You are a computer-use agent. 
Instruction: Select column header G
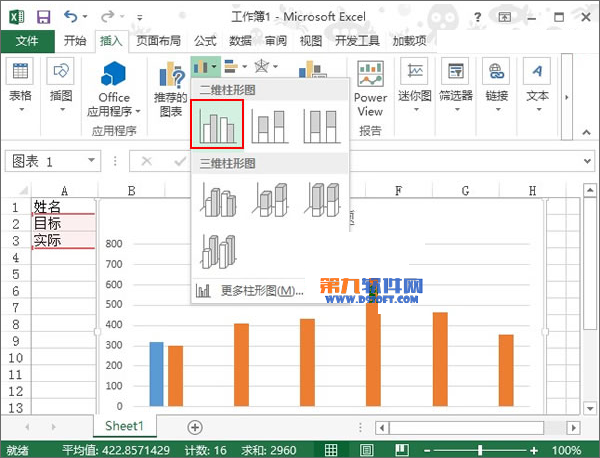tap(465, 190)
